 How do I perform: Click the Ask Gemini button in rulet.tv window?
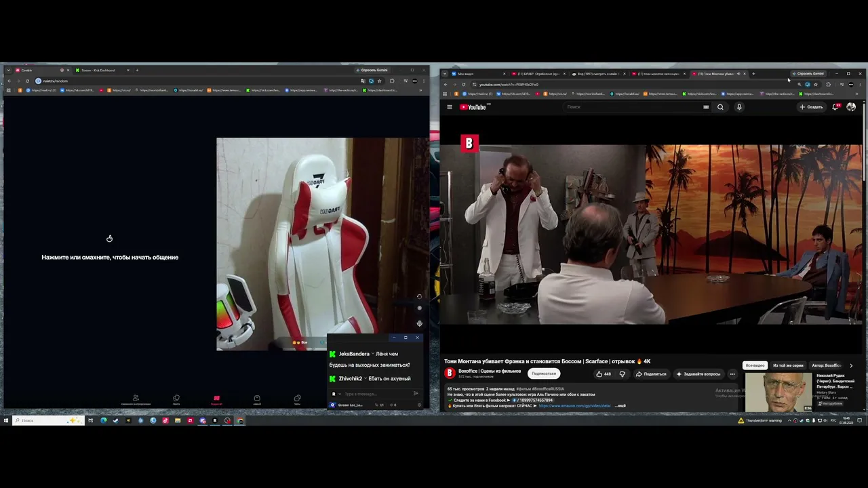[x=372, y=70]
